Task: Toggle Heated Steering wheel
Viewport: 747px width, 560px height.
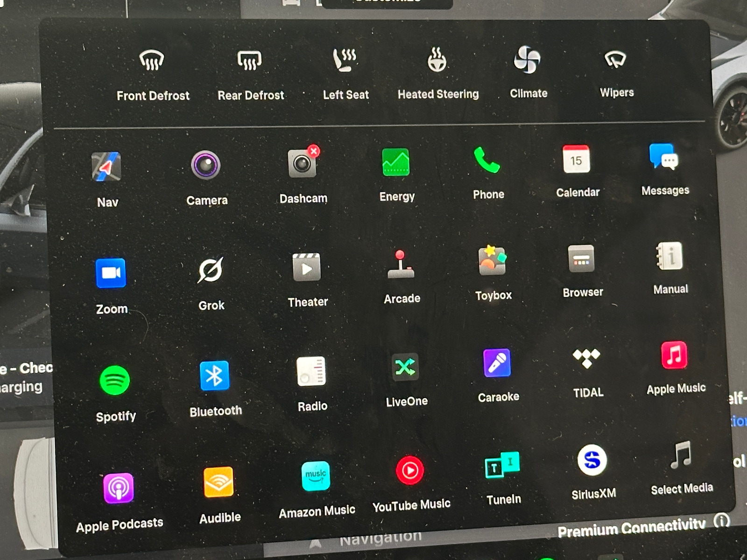Action: [x=437, y=60]
